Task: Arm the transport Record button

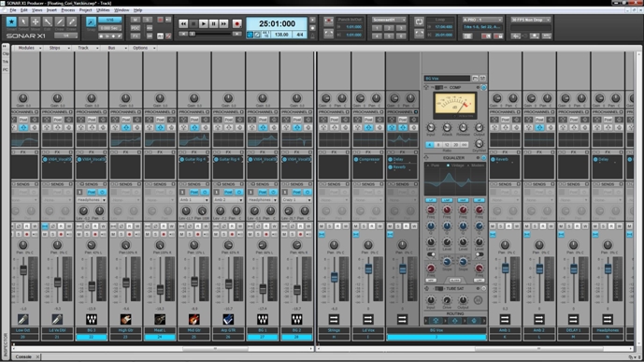Action: coord(236,23)
